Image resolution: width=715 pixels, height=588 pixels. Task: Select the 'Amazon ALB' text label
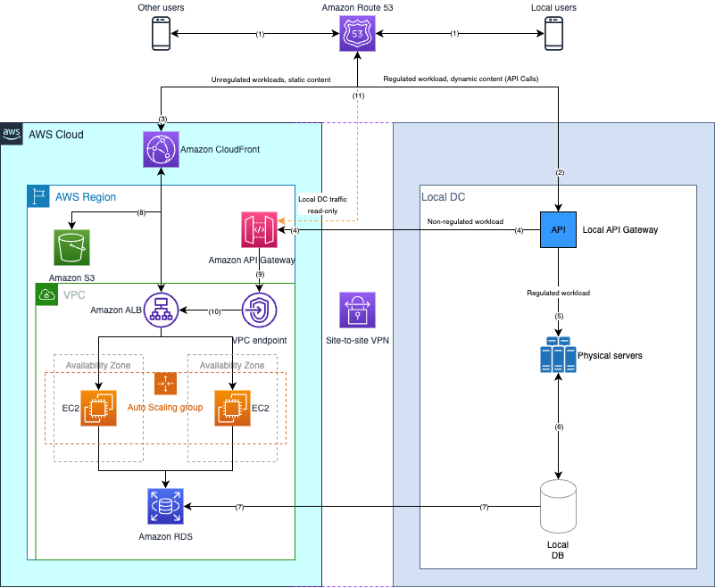(116, 310)
